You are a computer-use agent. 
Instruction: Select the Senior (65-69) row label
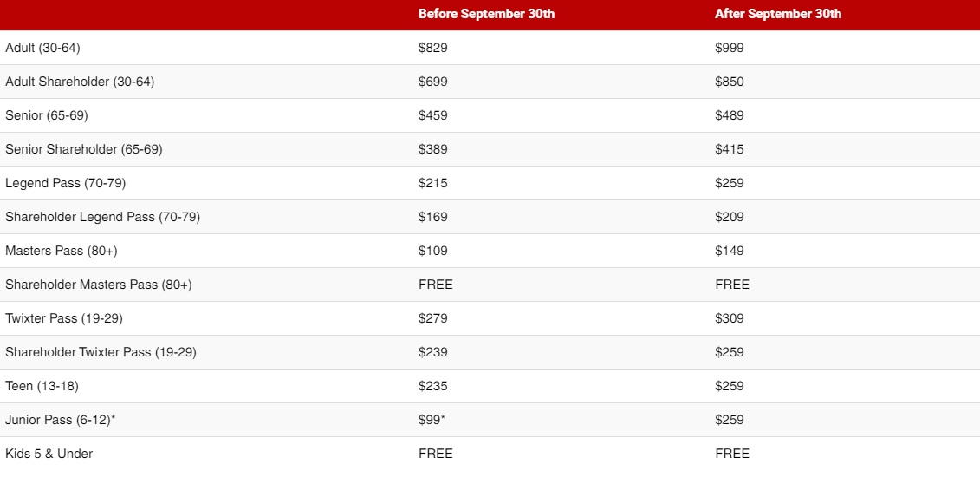point(47,115)
